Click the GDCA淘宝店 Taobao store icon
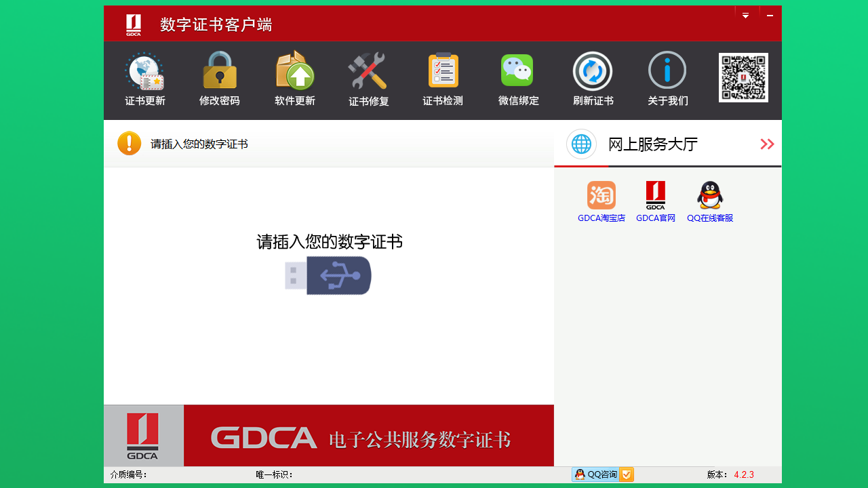This screenshot has height=488, width=868. (601, 195)
